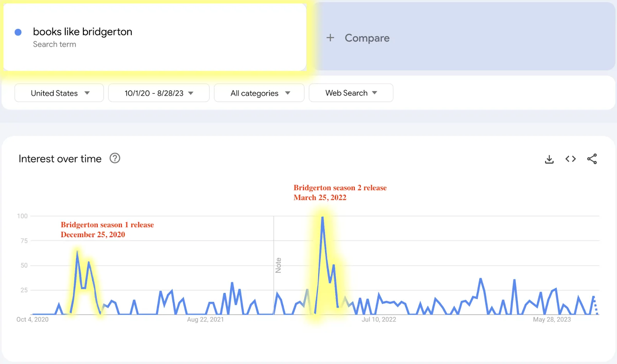Download the Interest over time chart data

549,159
